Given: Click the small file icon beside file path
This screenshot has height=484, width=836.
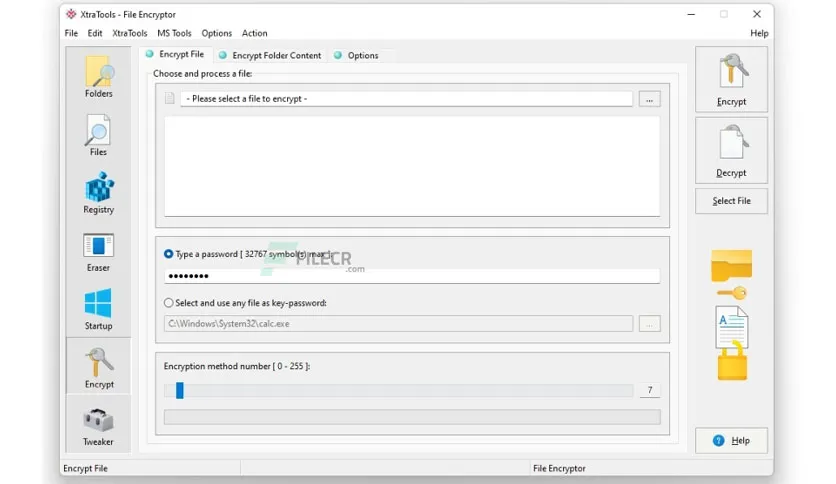Looking at the screenshot, I should coord(170,99).
